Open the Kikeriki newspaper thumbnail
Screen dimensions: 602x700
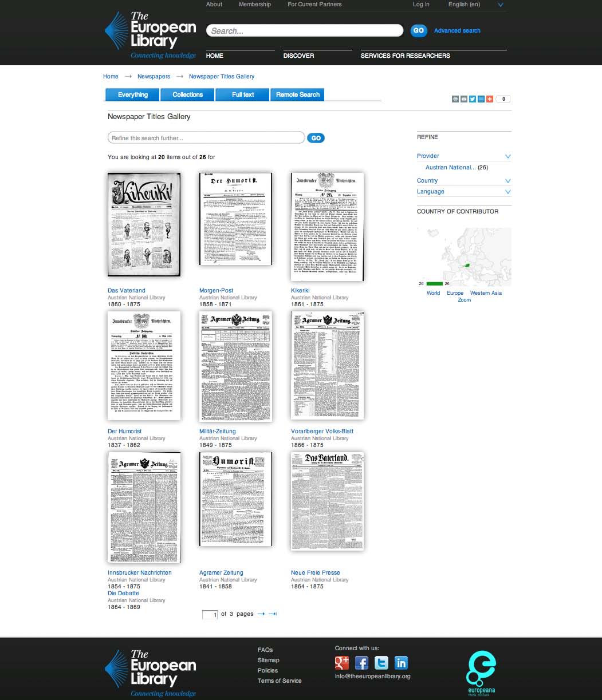click(327, 227)
